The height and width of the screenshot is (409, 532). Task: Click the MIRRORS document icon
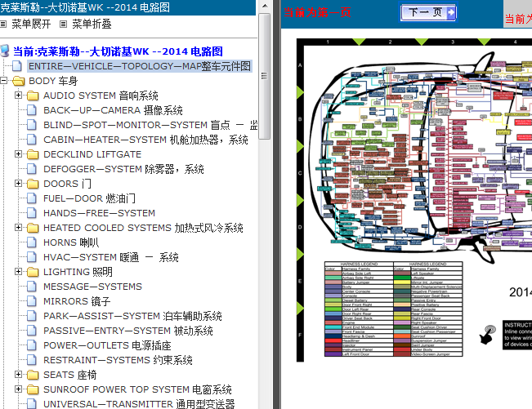(x=32, y=301)
